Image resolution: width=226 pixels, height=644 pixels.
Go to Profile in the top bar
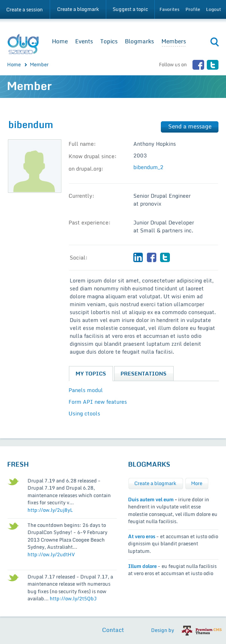pyautogui.click(x=193, y=9)
